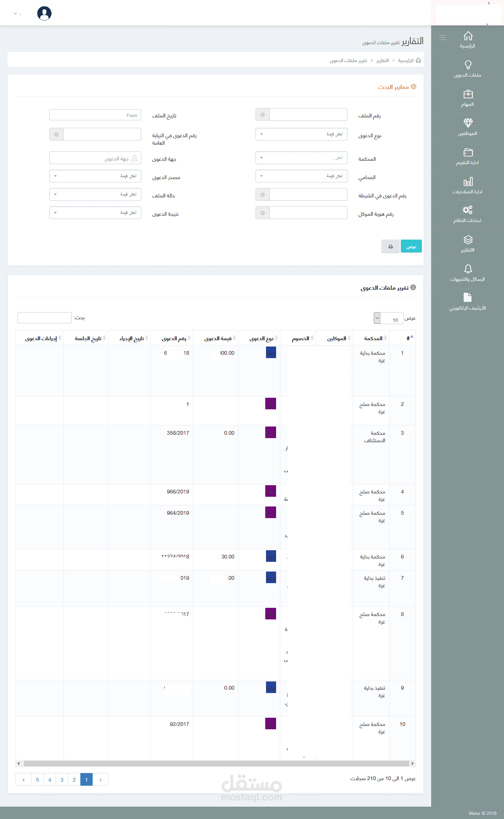Focus the جهة الدعوى input field
The width and height of the screenshot is (504, 819).
pos(95,158)
